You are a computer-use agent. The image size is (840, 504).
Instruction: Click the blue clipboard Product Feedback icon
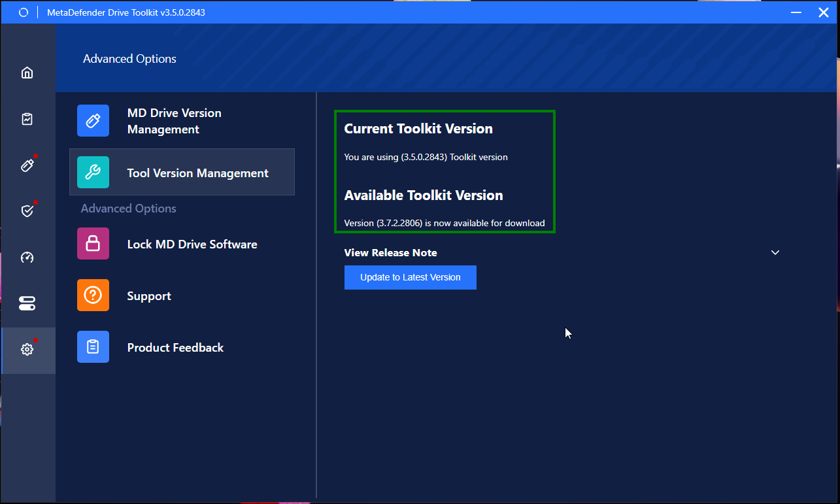coord(93,347)
